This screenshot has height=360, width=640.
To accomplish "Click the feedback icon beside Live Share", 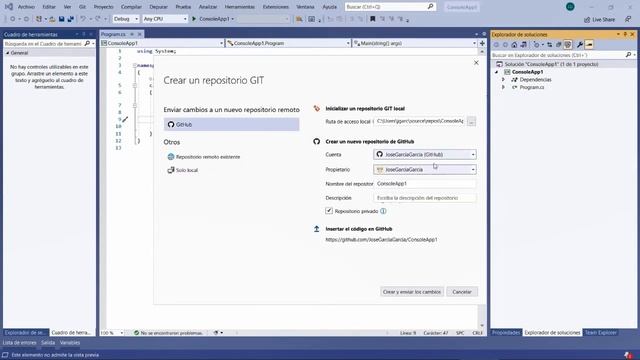I will (x=628, y=19).
